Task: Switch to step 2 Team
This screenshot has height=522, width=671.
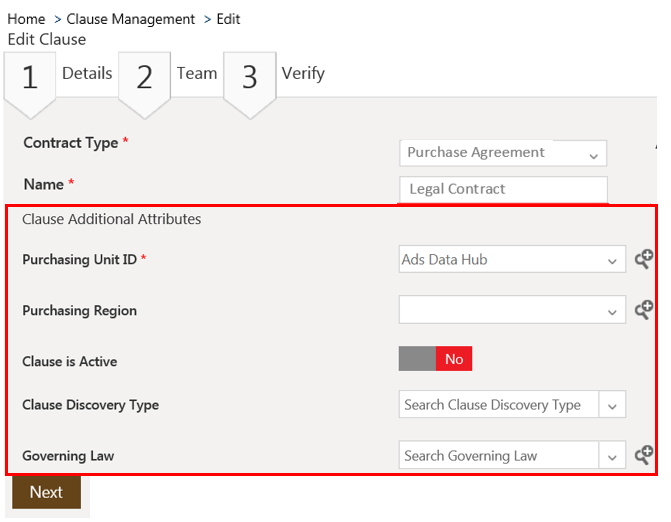Action: 145,77
